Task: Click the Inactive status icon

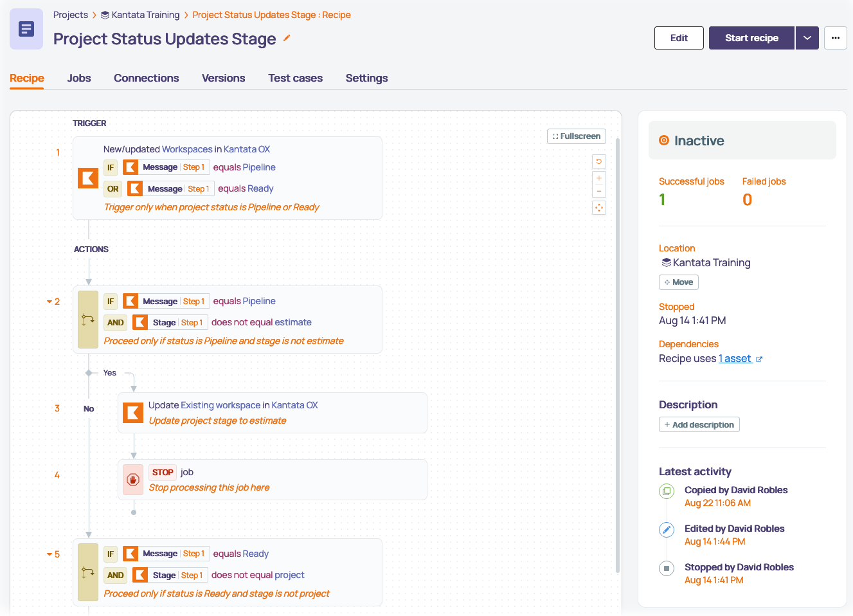Action: point(664,140)
